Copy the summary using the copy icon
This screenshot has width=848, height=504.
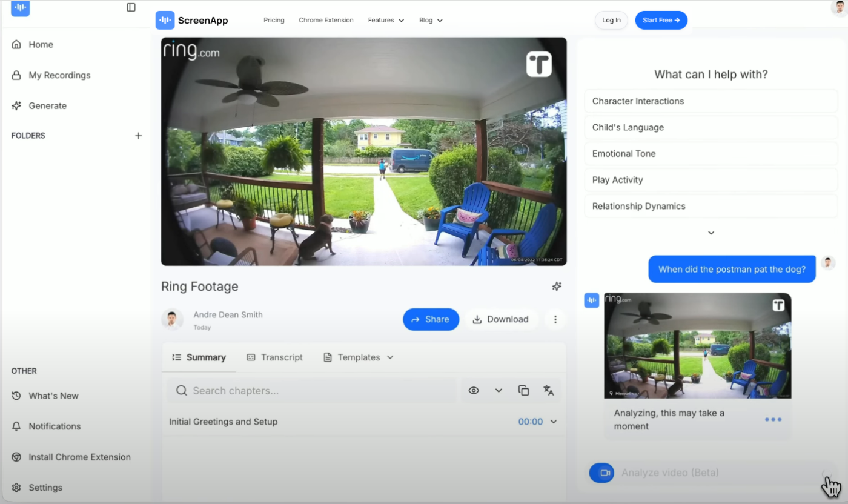click(x=524, y=391)
